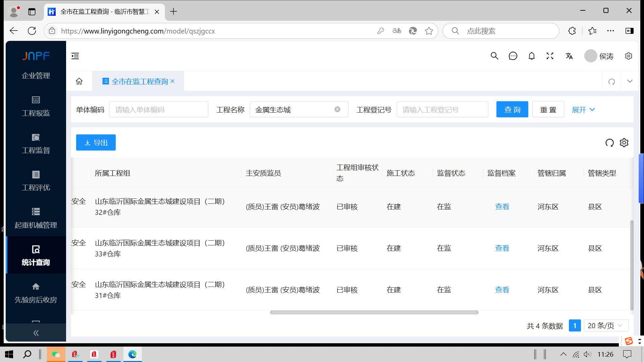
Task: Expand more search filters with 展开
Action: [x=583, y=110]
